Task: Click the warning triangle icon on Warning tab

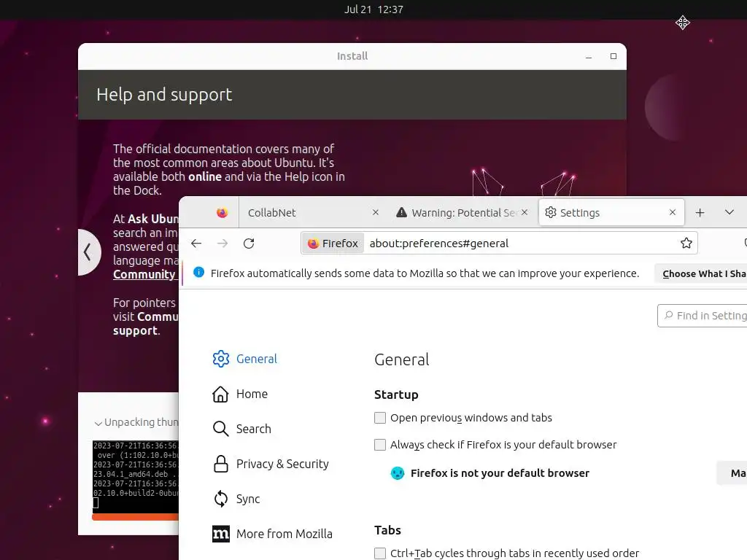Action: pyautogui.click(x=402, y=212)
